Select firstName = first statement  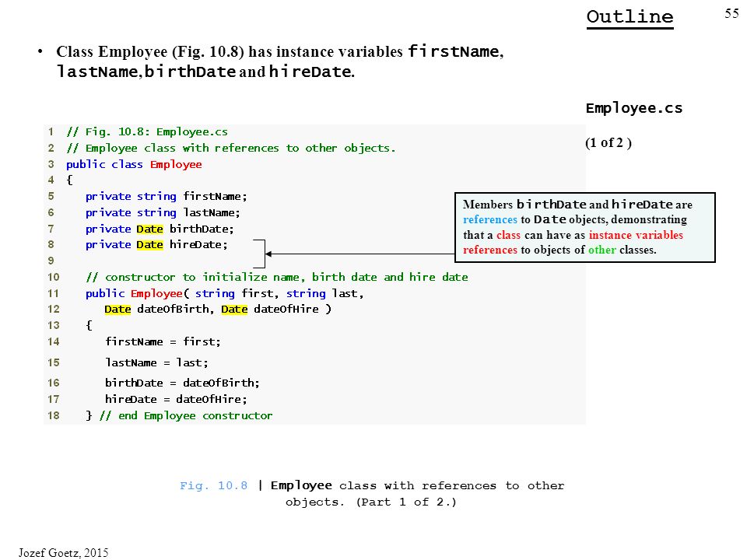coord(163,342)
